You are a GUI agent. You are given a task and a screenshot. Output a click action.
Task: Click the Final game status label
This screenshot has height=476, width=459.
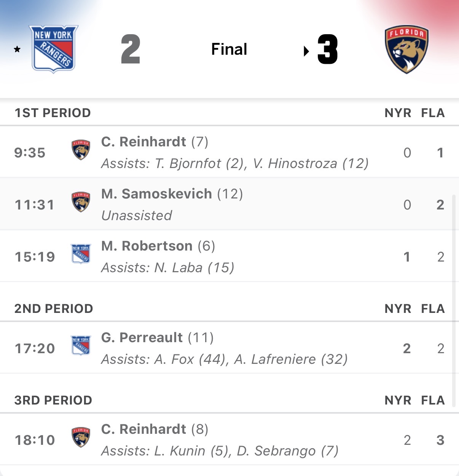[229, 49]
